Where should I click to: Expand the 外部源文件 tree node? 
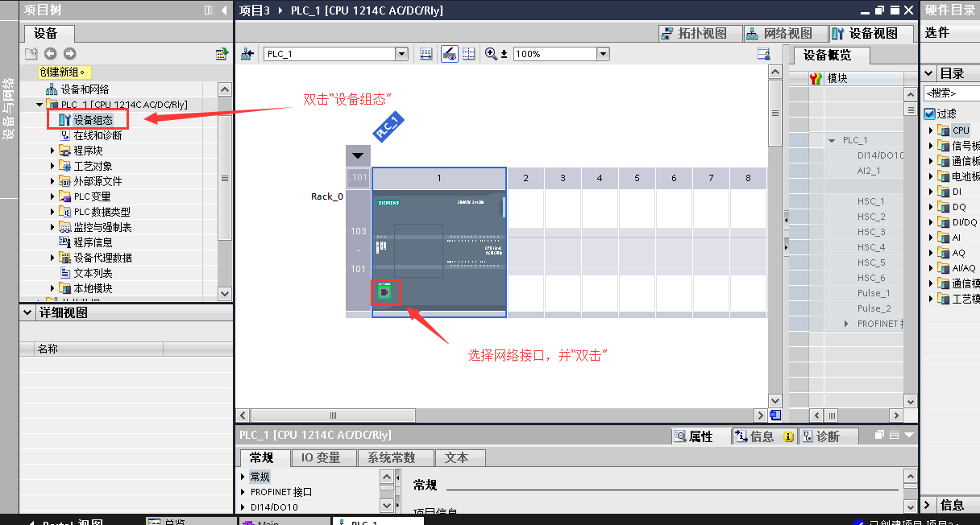click(x=53, y=181)
